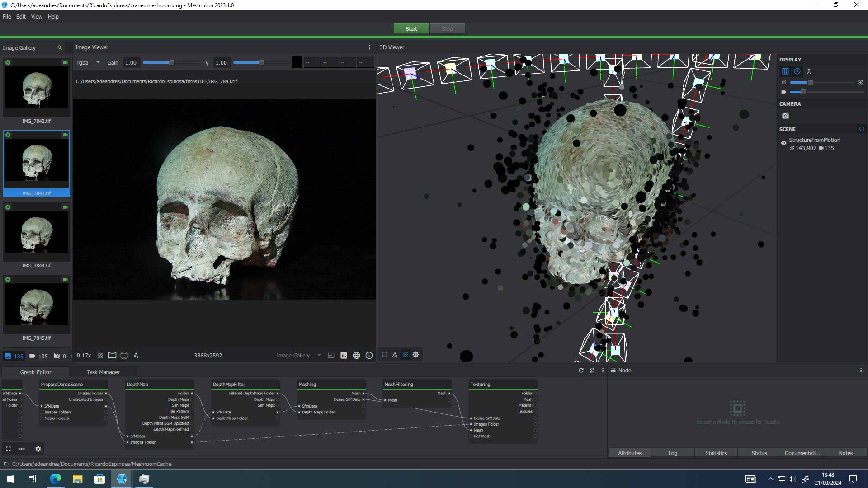Click the Gain value field showing 1.00
This screenshot has width=868, height=488.
131,63
